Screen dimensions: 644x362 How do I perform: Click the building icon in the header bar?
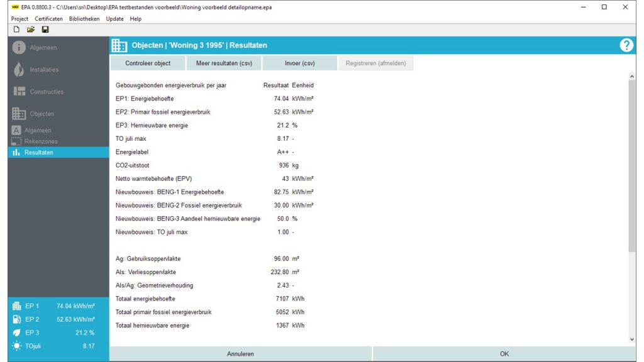119,45
